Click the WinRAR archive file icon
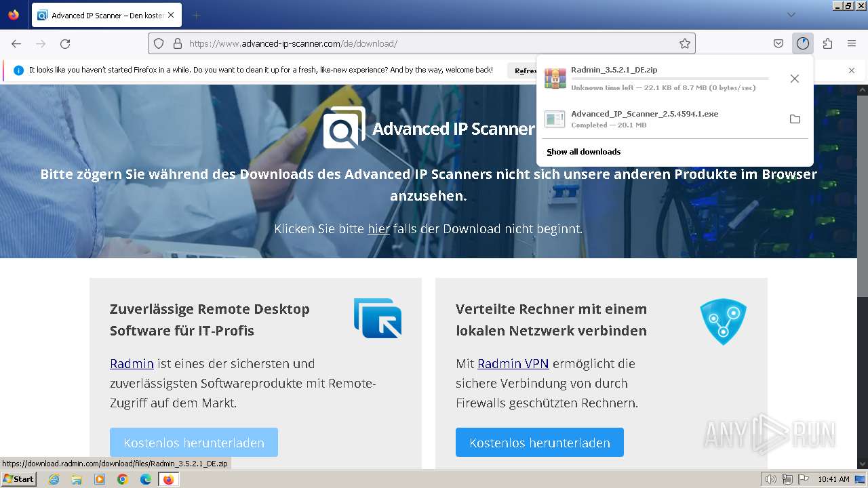 coord(555,79)
